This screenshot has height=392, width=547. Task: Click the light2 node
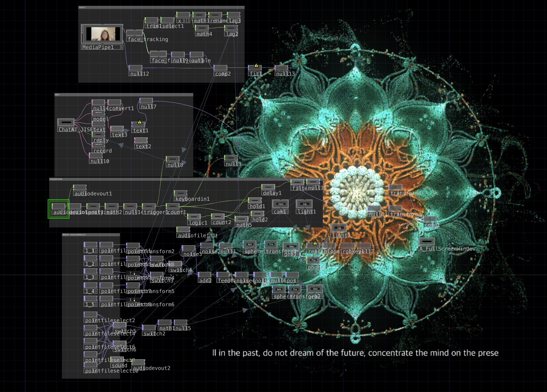339,228
